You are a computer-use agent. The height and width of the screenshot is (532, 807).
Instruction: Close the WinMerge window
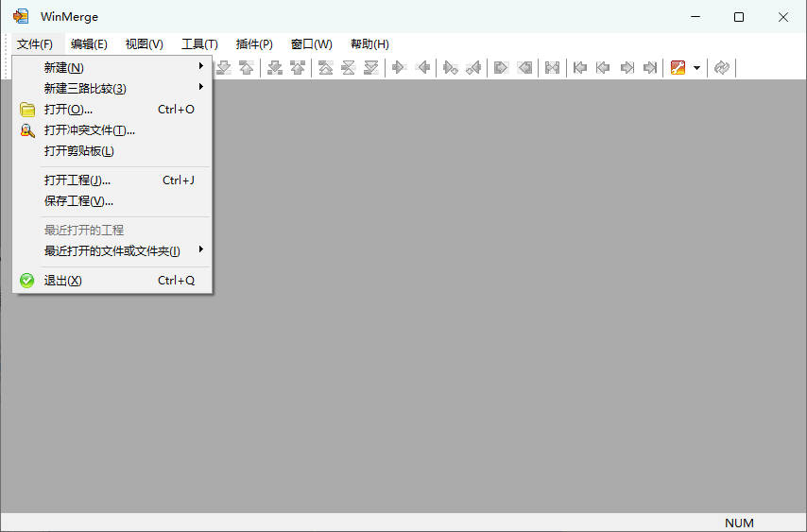(782, 17)
